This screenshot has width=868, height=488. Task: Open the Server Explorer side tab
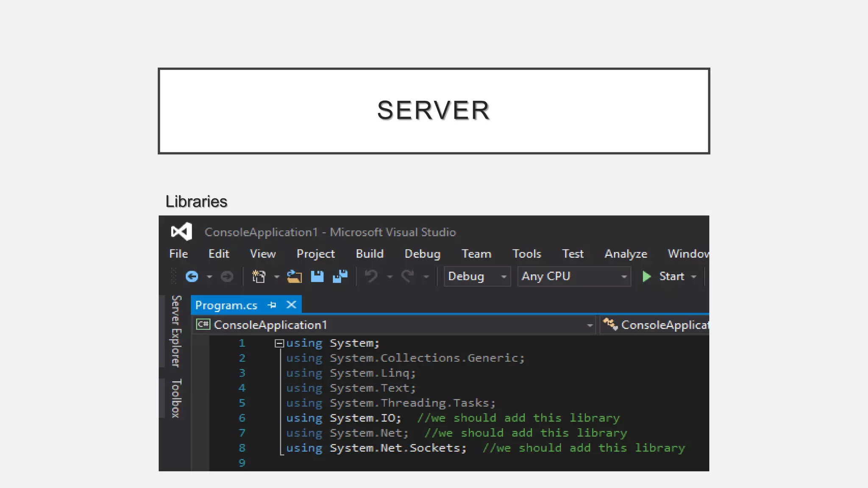[x=176, y=331]
